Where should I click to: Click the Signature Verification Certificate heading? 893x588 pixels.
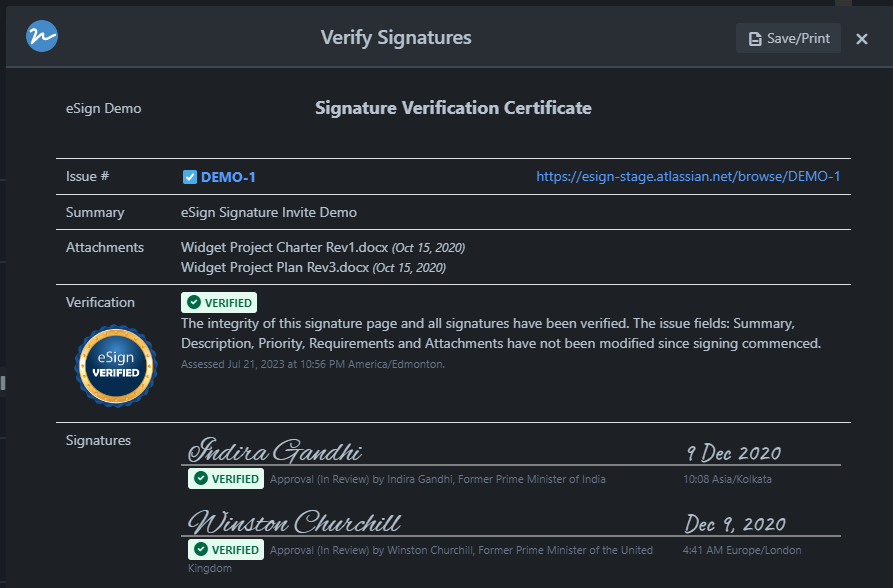pyautogui.click(x=453, y=108)
